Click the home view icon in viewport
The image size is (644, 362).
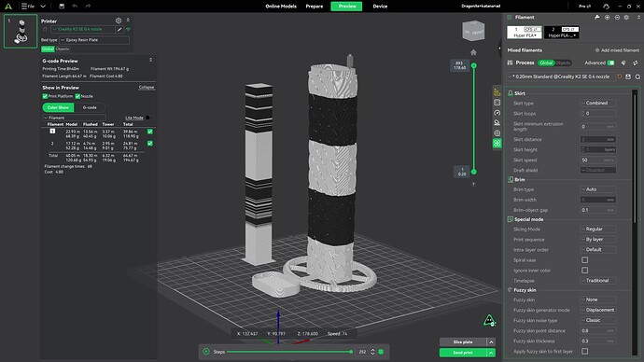click(473, 52)
